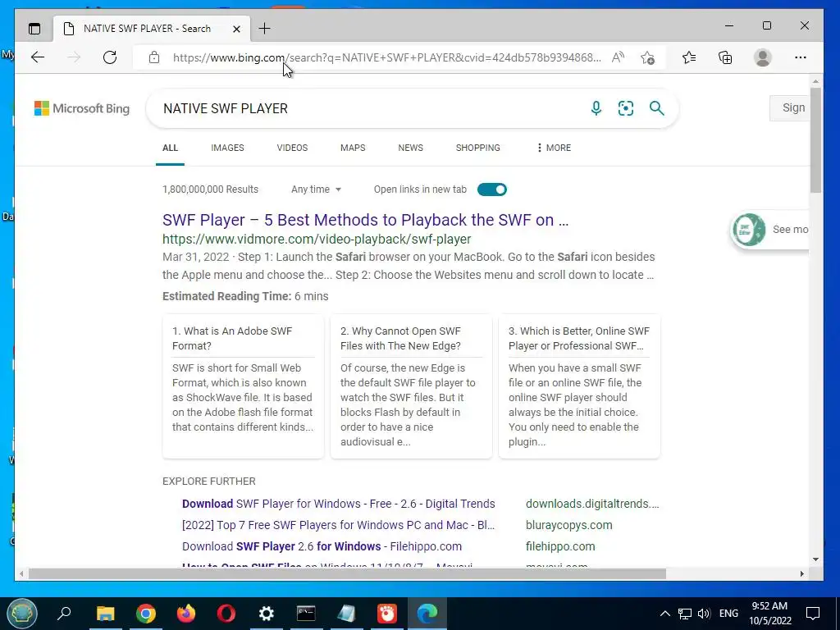Open Command Prompt on taskbar
Screen dimensions: 840x630
[307, 614]
